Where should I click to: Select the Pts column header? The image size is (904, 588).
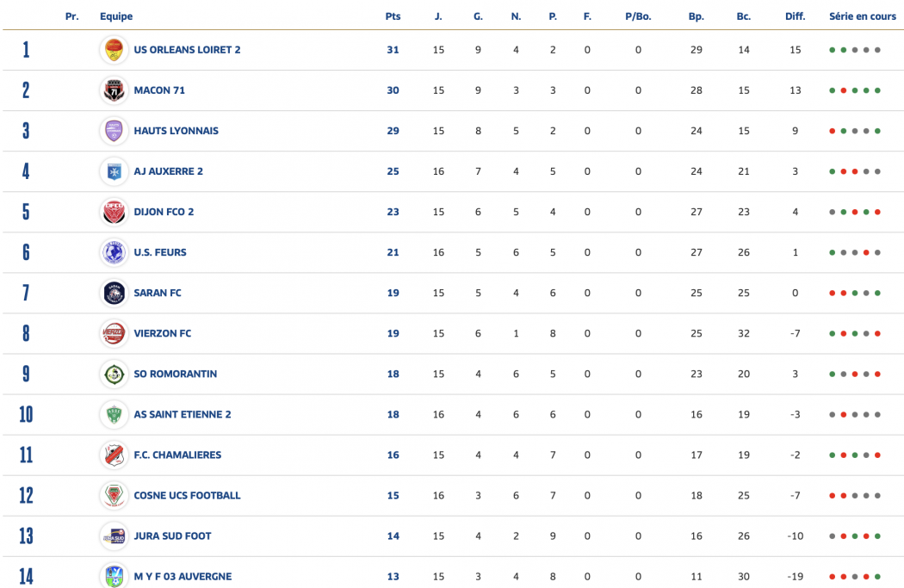coord(393,16)
